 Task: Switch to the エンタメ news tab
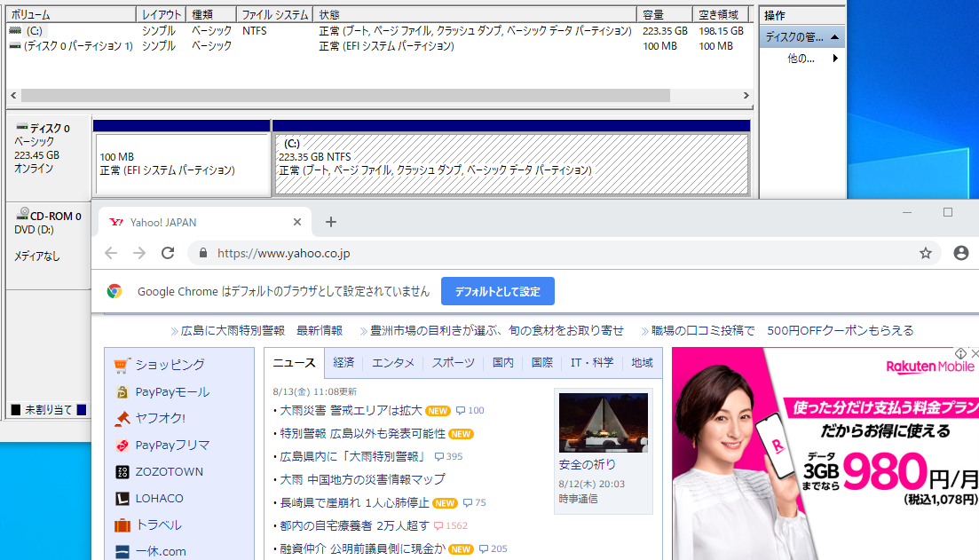[392, 363]
